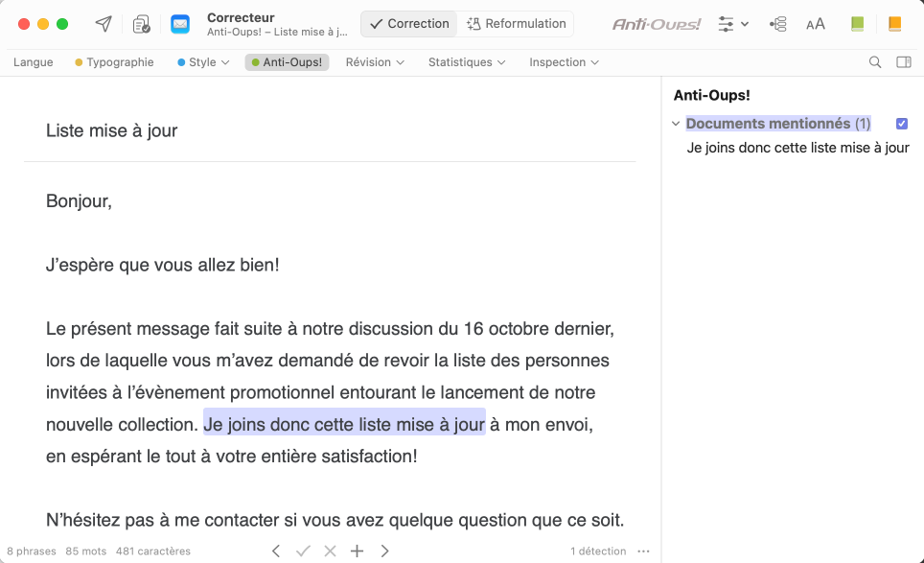
Task: Toggle the sidebar panel icon
Action: pyautogui.click(x=903, y=62)
